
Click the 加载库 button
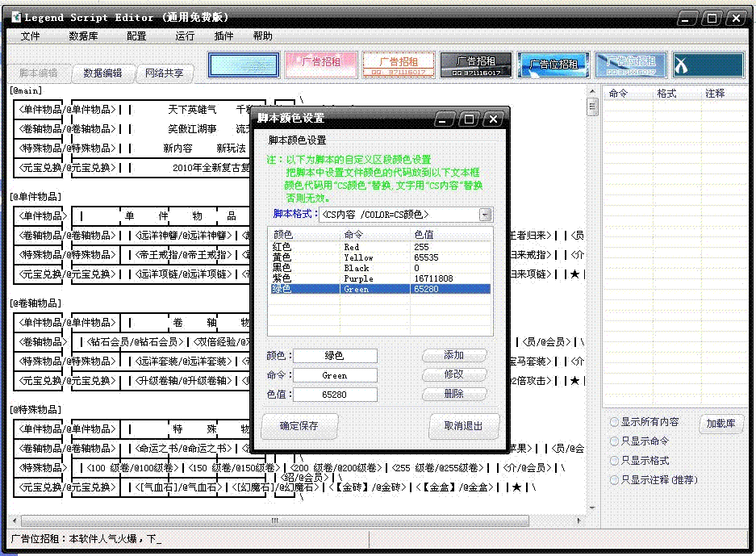click(x=720, y=424)
